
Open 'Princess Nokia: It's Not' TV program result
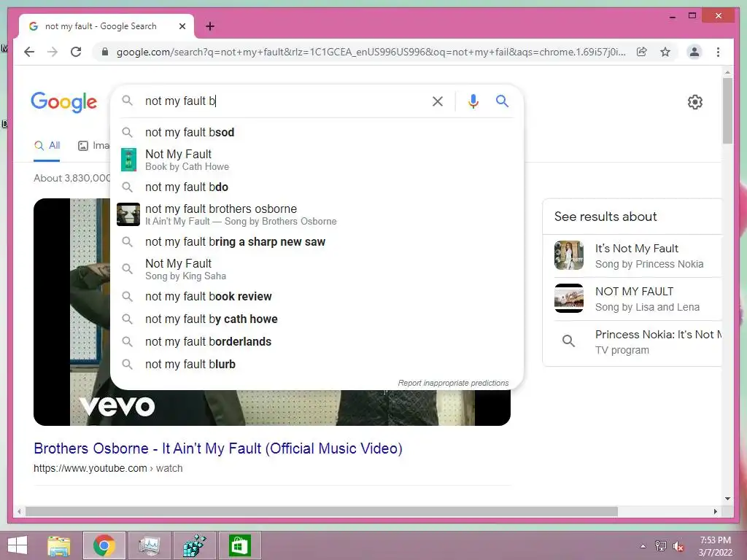pos(638,341)
